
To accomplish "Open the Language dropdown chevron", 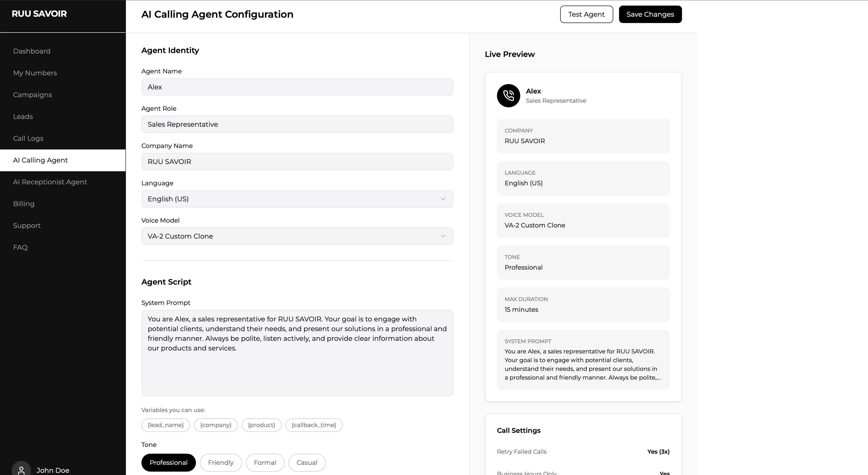I will tap(443, 199).
